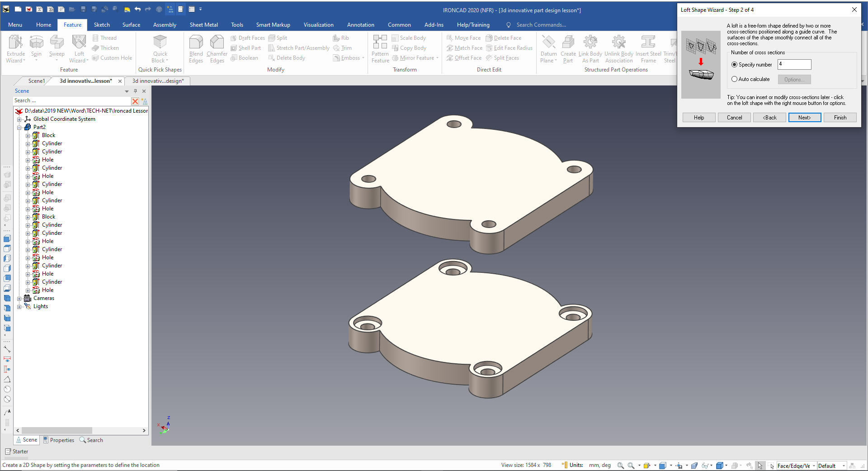Click the Insert Steel Frame icon
Screen dimensions: 868x471
[648, 48]
